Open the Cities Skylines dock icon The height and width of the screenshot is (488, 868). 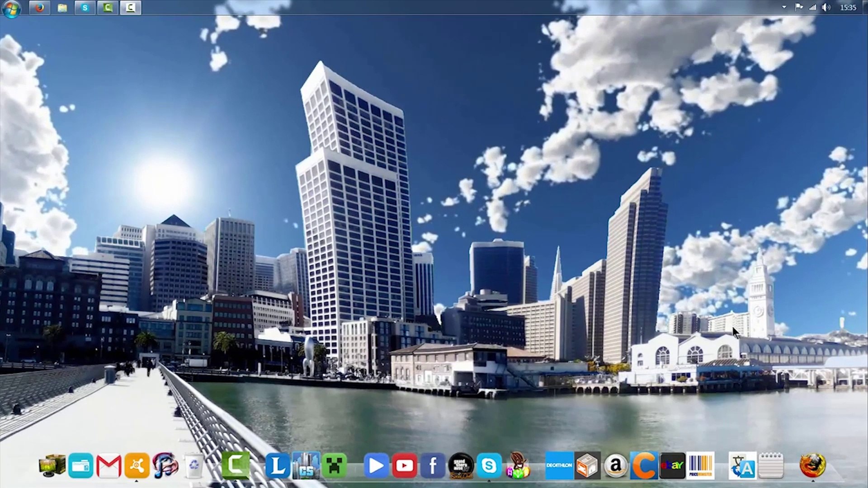(x=306, y=465)
